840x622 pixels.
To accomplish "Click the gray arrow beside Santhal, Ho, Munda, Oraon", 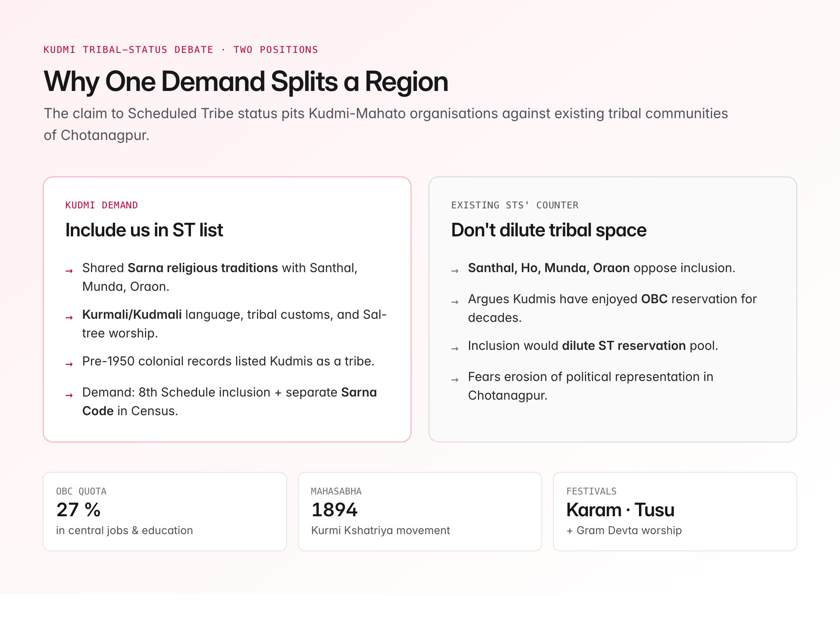I will pyautogui.click(x=455, y=271).
